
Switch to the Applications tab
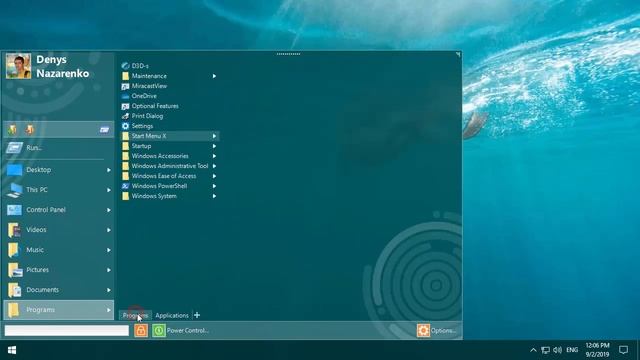[172, 315]
